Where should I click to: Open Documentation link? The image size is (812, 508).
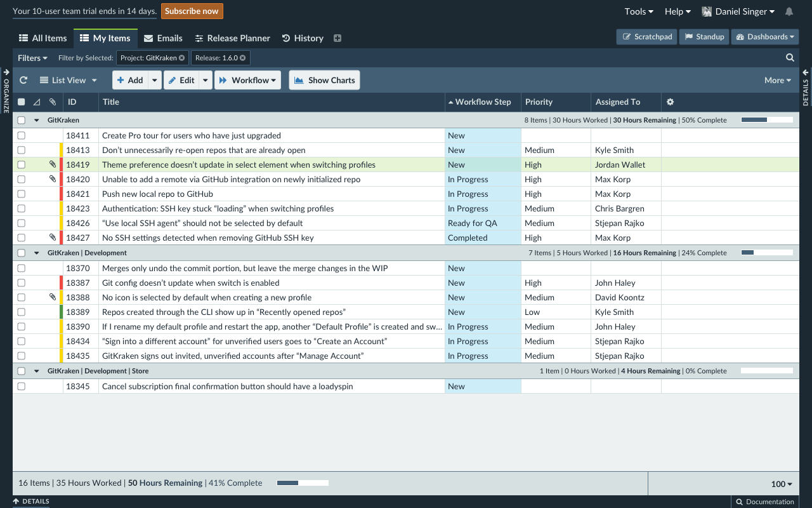pos(764,502)
